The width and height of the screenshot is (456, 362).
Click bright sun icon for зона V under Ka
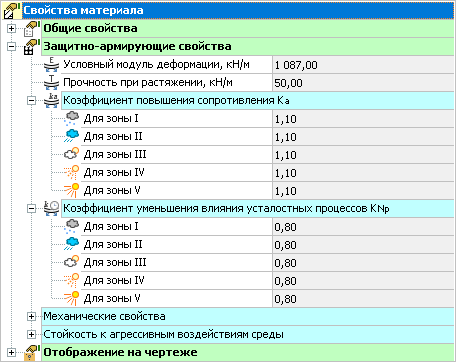(x=72, y=191)
